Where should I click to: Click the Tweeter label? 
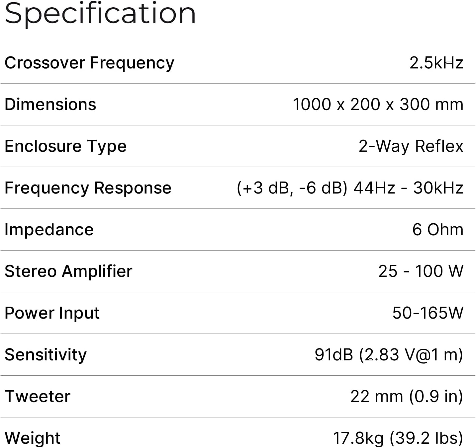point(38,397)
